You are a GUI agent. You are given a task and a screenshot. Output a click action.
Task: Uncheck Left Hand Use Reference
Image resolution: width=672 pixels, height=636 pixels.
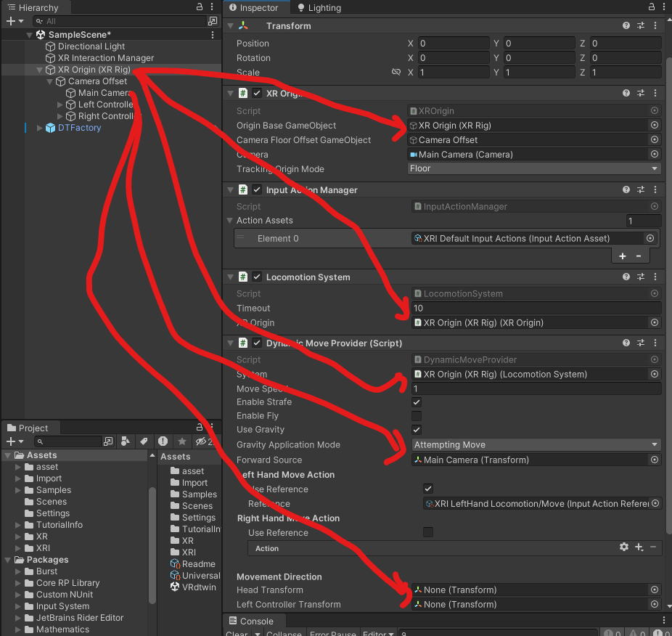pyautogui.click(x=428, y=489)
